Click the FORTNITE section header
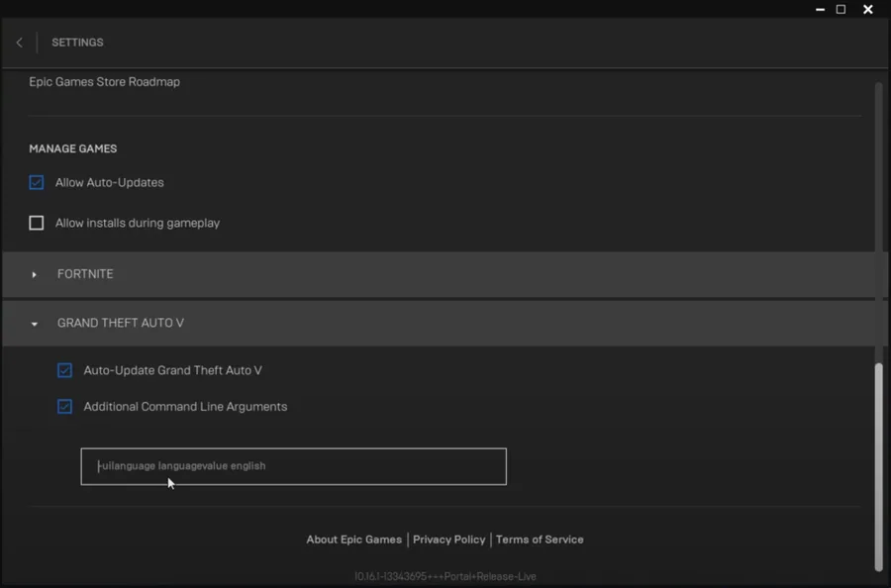891x588 pixels. coord(439,274)
